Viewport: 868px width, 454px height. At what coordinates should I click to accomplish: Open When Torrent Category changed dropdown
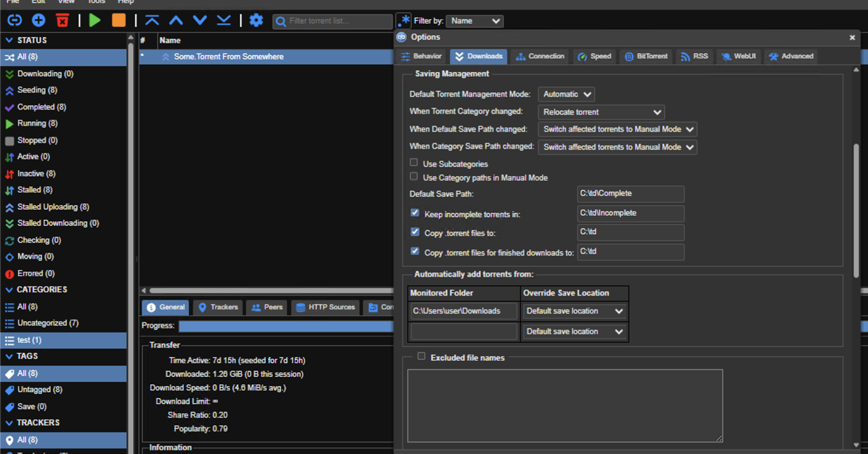coord(601,112)
